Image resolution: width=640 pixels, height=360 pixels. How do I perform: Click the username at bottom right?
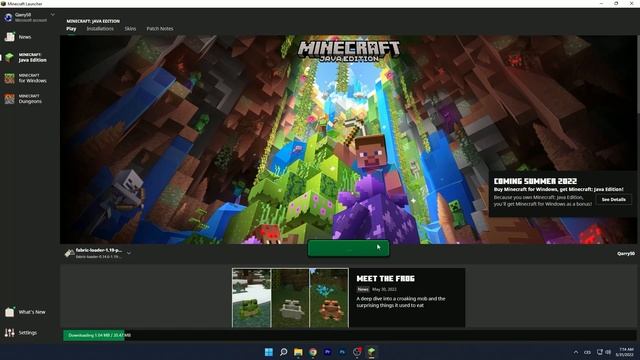click(626, 253)
